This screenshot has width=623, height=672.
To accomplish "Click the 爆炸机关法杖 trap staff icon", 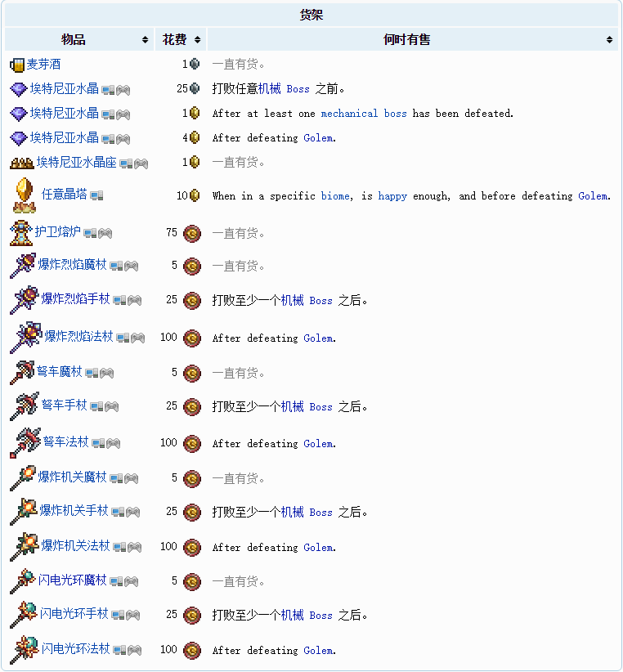I will tap(25, 547).
